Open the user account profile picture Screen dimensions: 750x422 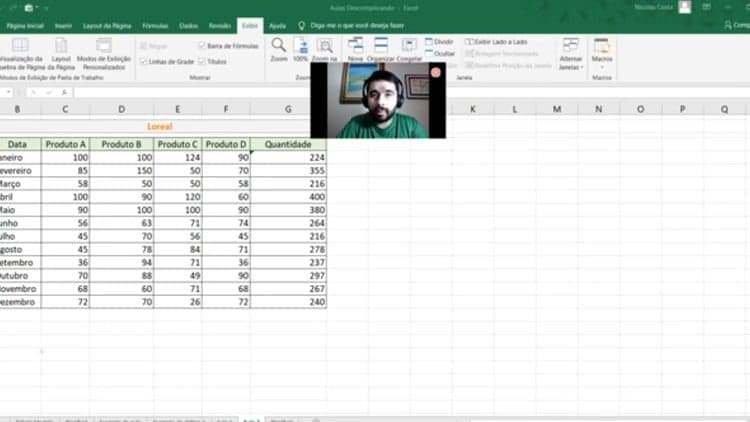coord(684,7)
